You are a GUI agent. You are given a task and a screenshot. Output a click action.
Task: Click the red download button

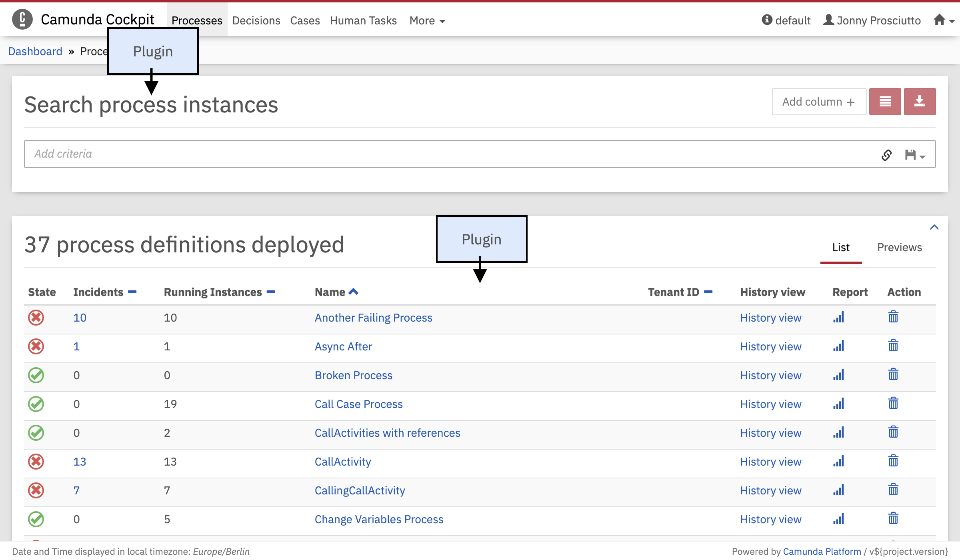(x=920, y=102)
